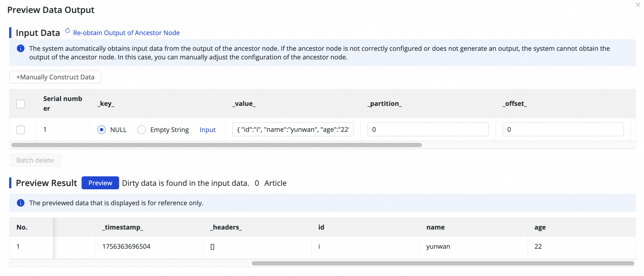Click the Input link in the _key_ column
Screen dimensions: 644x276
[207, 130]
